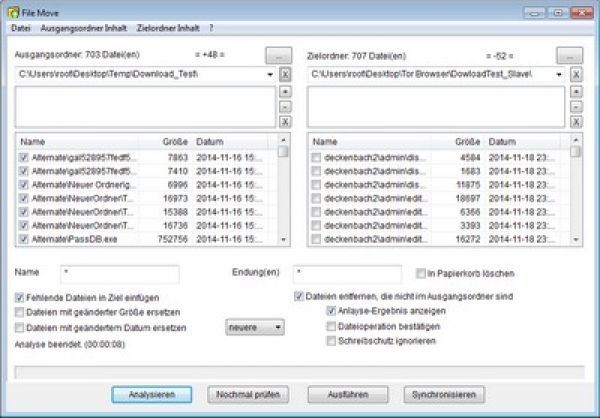The image size is (600, 418).
Task: Add folder with plus button beside source folder list
Action: [x=285, y=92]
